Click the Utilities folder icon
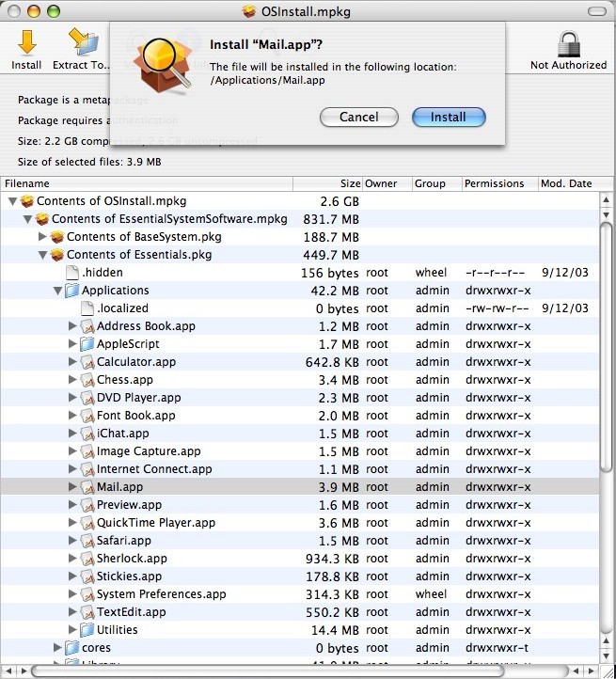 (87, 630)
